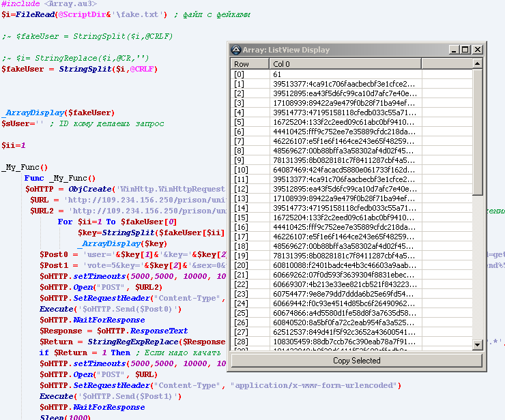Viewport: 505px width, 420px height.
Task: Click the scrollbar down arrow in list
Action: click(x=478, y=346)
